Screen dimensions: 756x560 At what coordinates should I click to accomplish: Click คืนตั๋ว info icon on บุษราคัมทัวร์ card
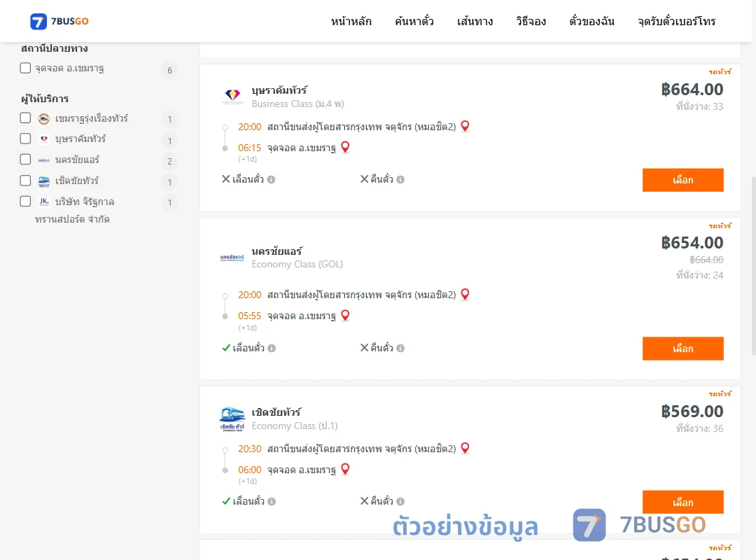click(x=400, y=179)
